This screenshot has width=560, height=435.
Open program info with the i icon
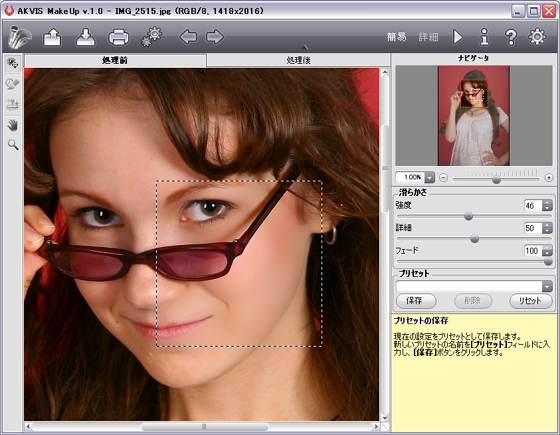click(484, 37)
